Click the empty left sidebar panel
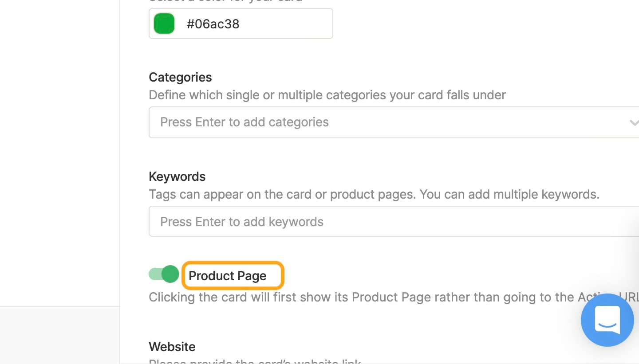This screenshot has height=364, width=639. (x=60, y=153)
